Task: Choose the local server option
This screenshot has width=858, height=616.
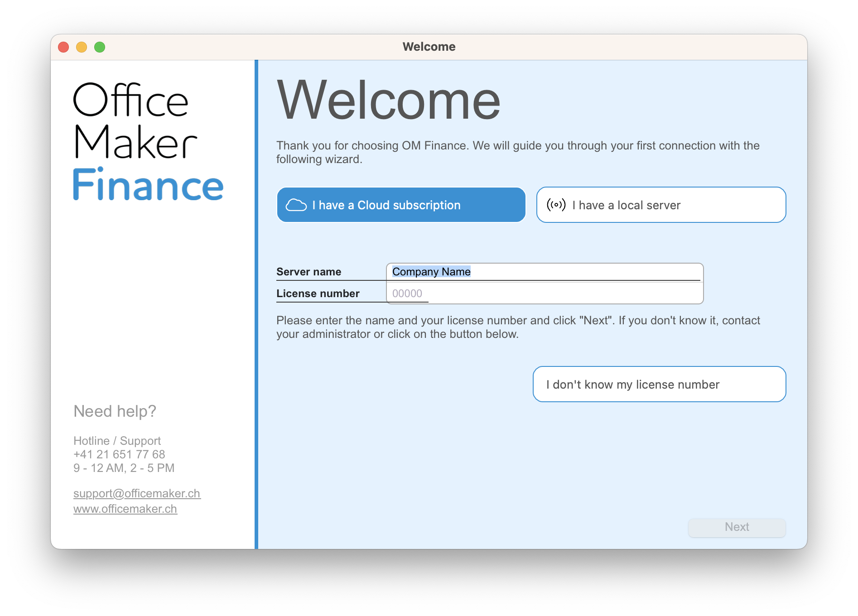Action: point(661,205)
